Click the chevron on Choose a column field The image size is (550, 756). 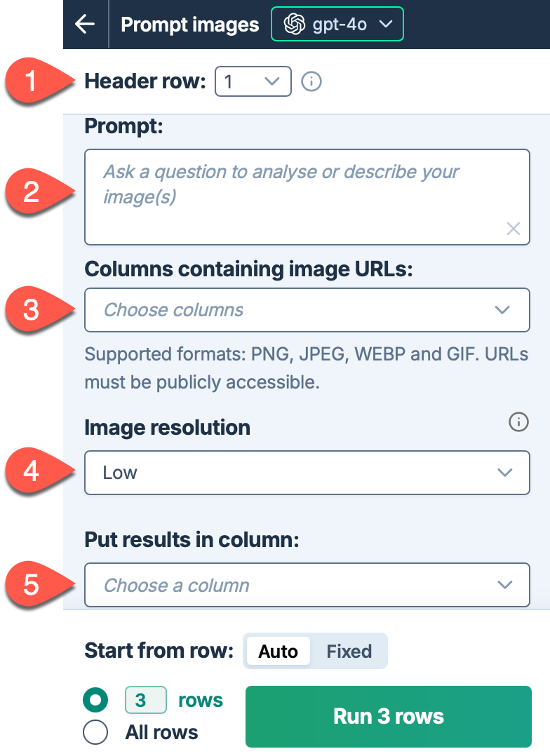[504, 585]
